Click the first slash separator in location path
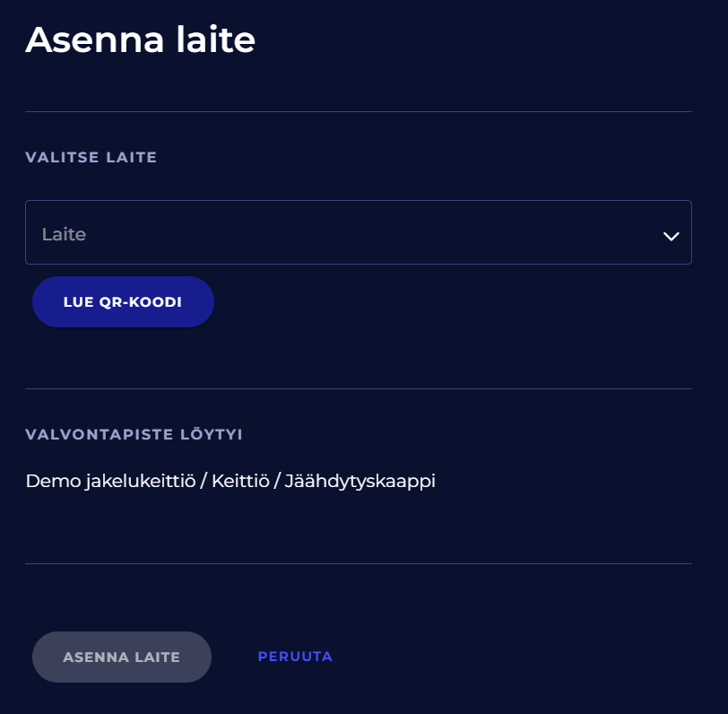This screenshot has height=714, width=728. point(204,481)
